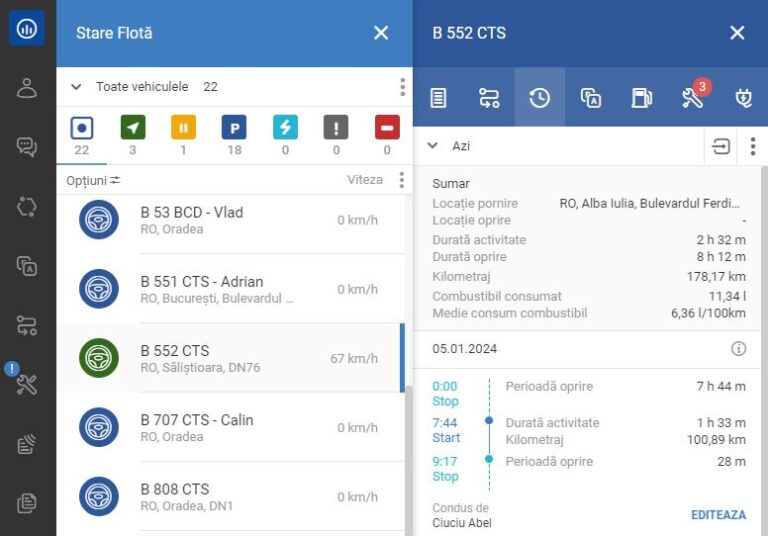Open the maintenance tools icon in sidebar

click(x=27, y=385)
